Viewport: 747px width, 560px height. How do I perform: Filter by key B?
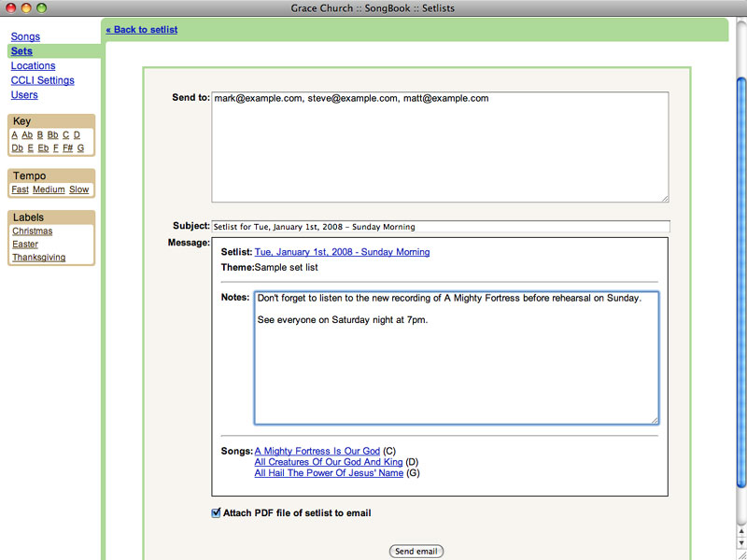point(40,135)
